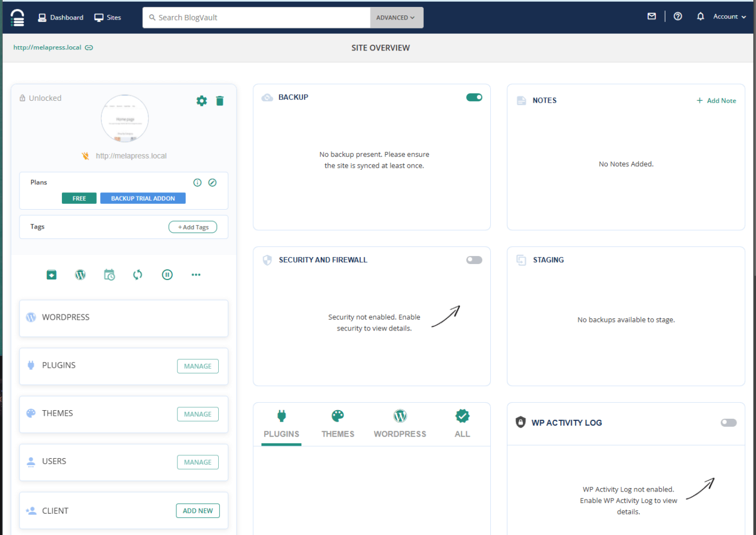The image size is (756, 535).
Task: Click the sync refresh icon
Action: tap(137, 275)
